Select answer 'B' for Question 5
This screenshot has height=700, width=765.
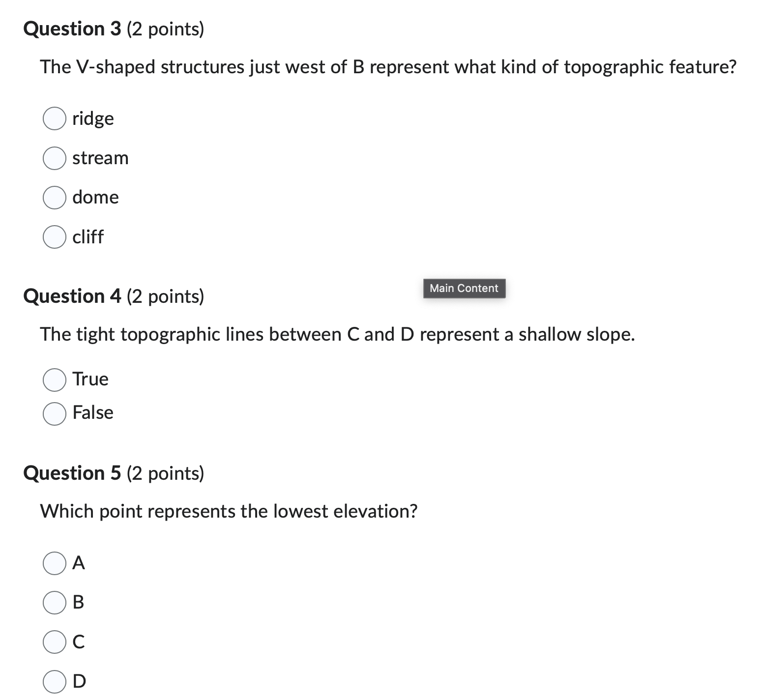[x=54, y=603]
